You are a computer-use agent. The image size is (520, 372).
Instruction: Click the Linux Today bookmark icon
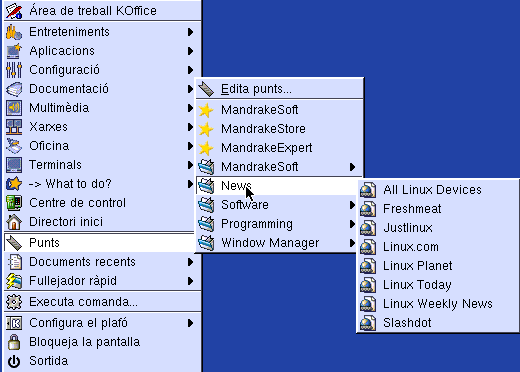tap(368, 285)
